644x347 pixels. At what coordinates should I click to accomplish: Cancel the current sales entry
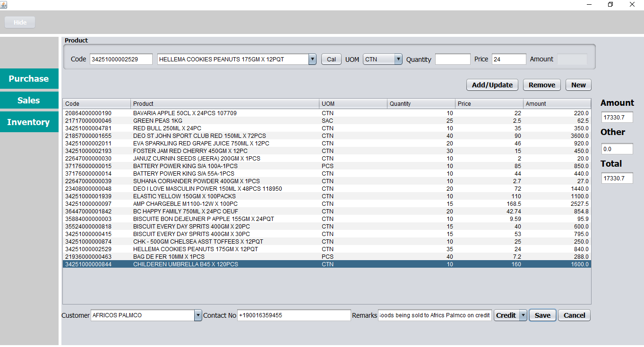(574, 315)
